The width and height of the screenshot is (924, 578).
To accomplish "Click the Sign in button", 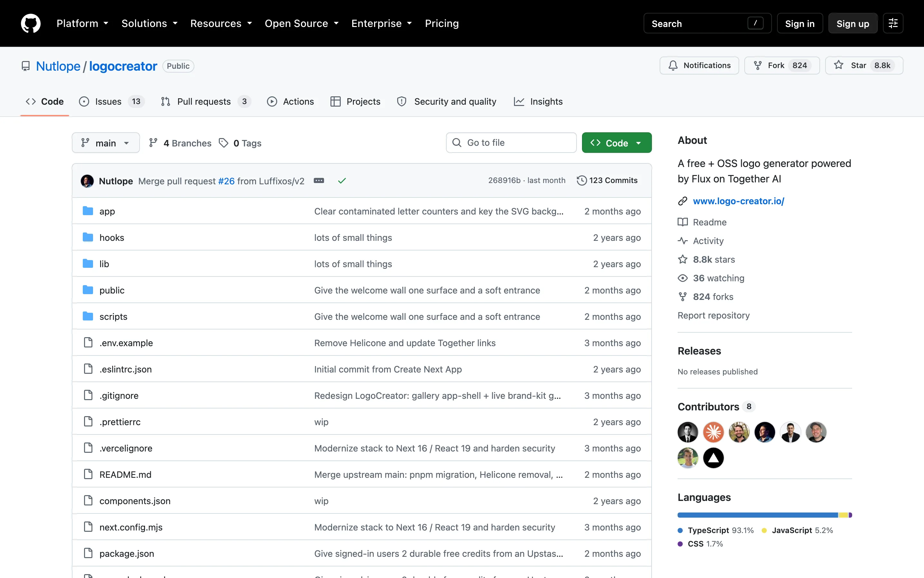I will pos(800,23).
